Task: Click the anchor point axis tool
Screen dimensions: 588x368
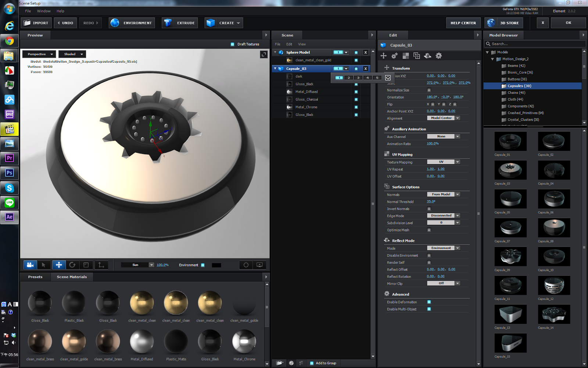Action: (101, 265)
